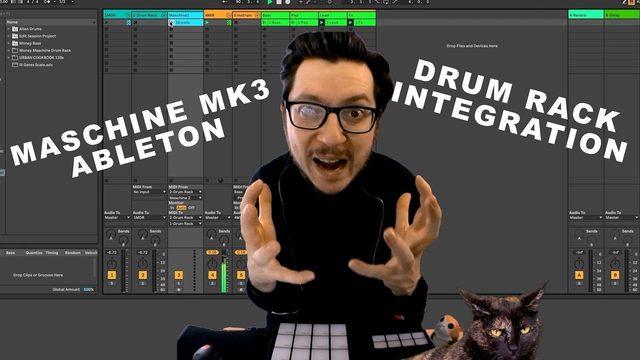Click track 1 volume value -6.72
This screenshot has height=360, width=640.
tap(112, 253)
